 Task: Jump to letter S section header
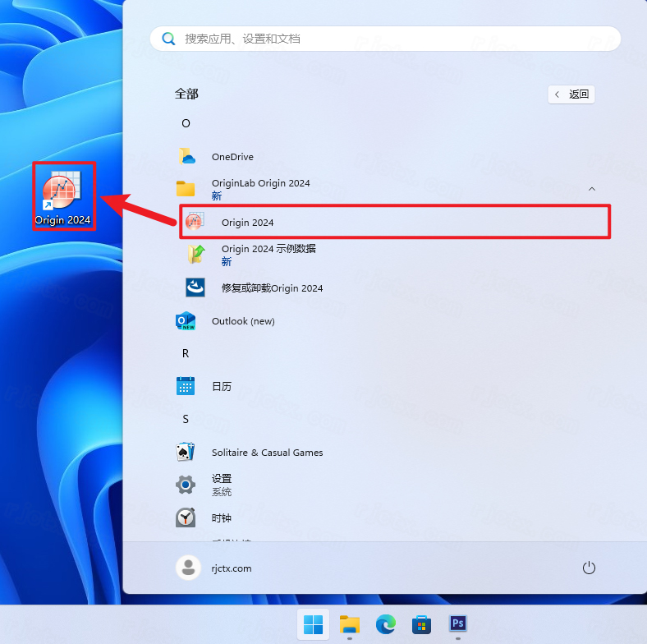click(186, 419)
